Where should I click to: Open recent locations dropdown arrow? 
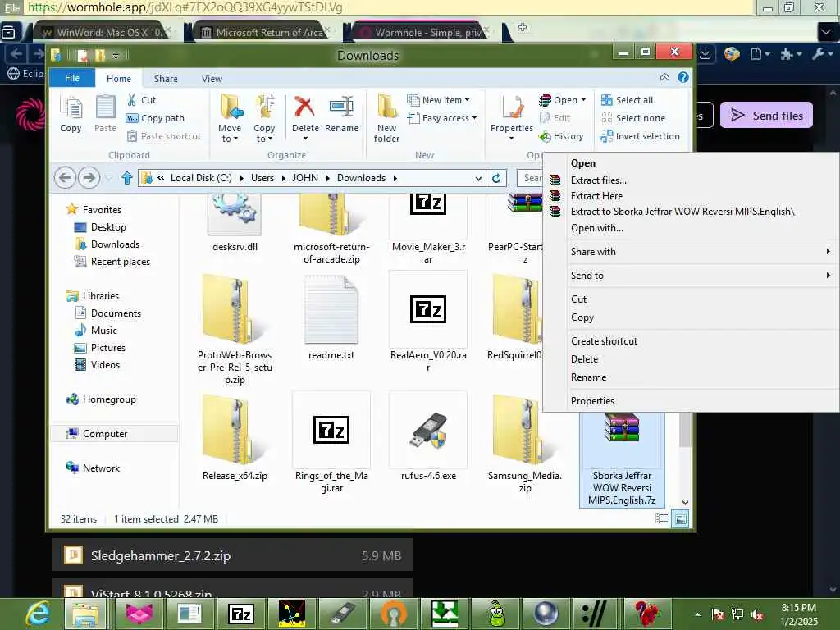pos(109,178)
